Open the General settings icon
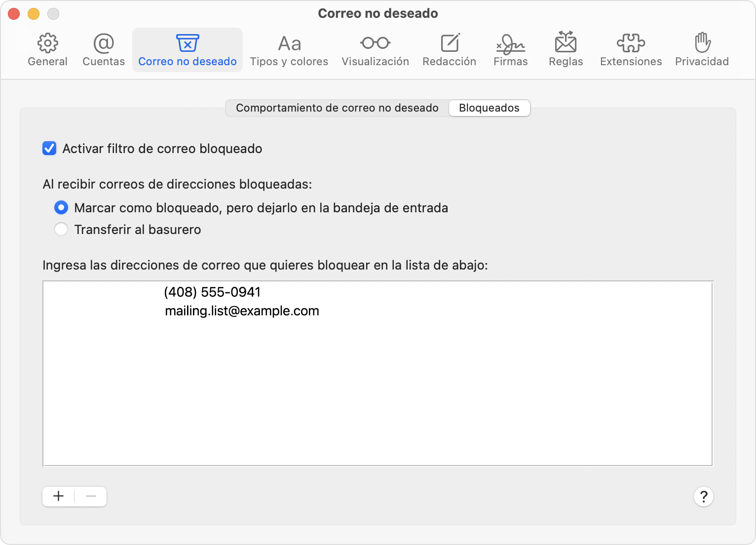This screenshot has height=545, width=756. 47,48
